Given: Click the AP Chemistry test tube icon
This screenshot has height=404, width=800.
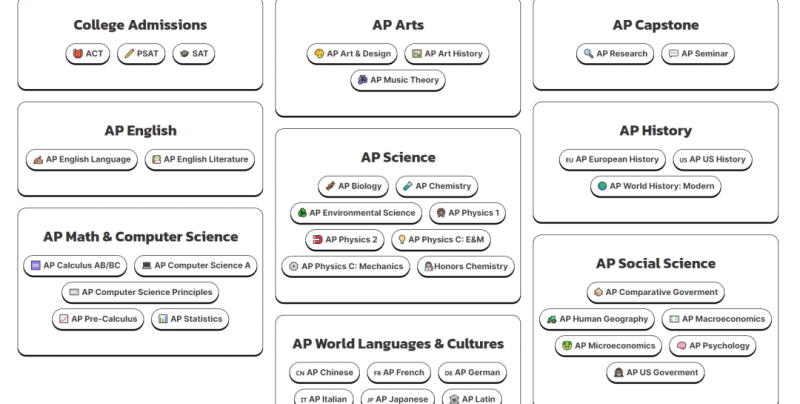Looking at the screenshot, I should click(408, 186).
